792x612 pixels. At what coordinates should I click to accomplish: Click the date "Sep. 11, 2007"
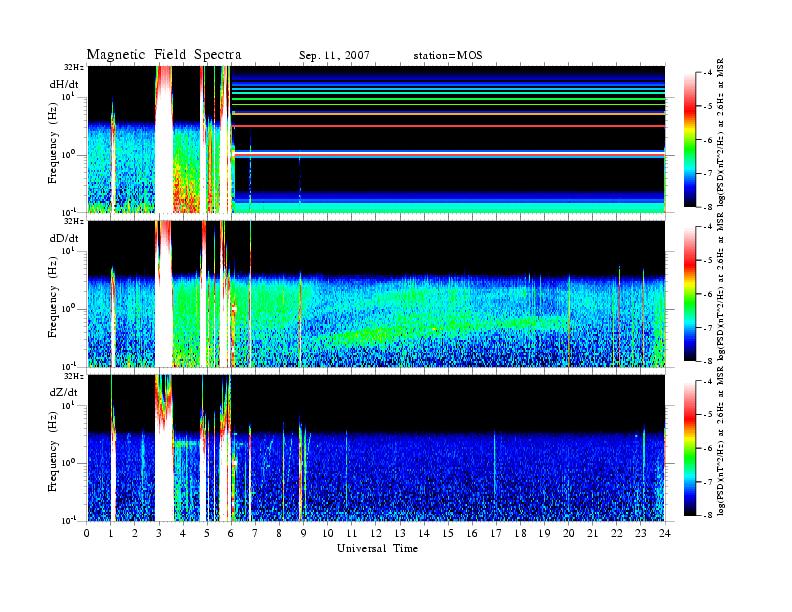point(334,56)
